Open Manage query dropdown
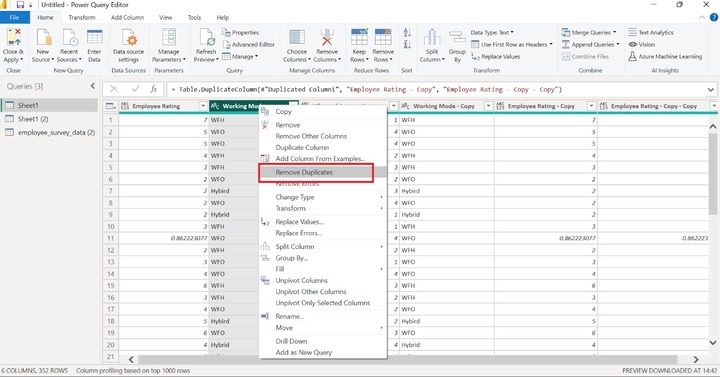 point(240,56)
